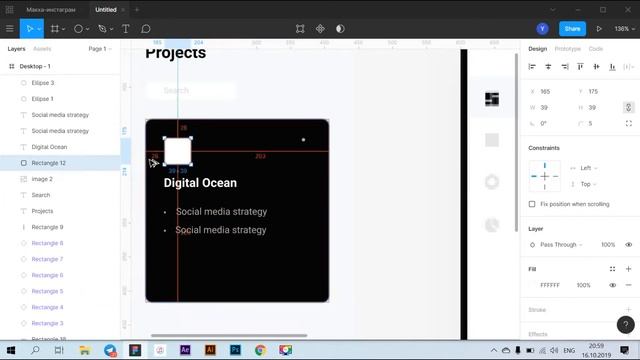This screenshot has height=360, width=640.
Task: Add a new fill with plus
Action: [x=629, y=269]
